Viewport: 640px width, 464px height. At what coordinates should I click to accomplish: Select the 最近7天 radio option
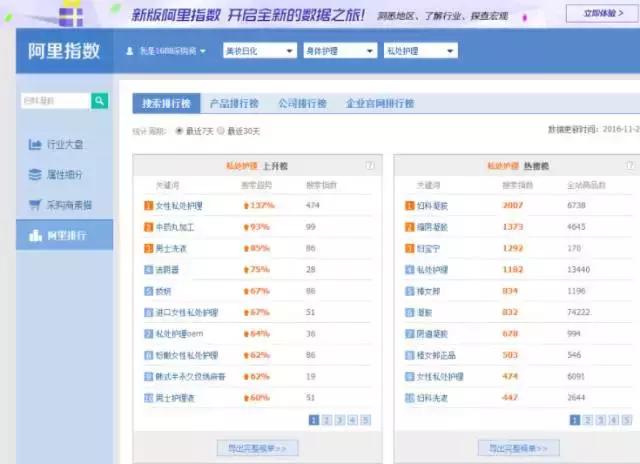click(180, 131)
